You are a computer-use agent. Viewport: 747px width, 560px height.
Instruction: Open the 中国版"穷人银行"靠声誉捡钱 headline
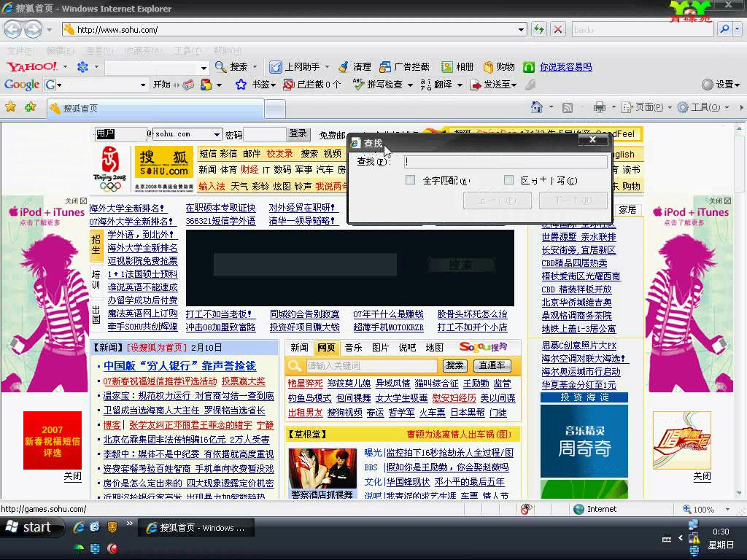[180, 366]
